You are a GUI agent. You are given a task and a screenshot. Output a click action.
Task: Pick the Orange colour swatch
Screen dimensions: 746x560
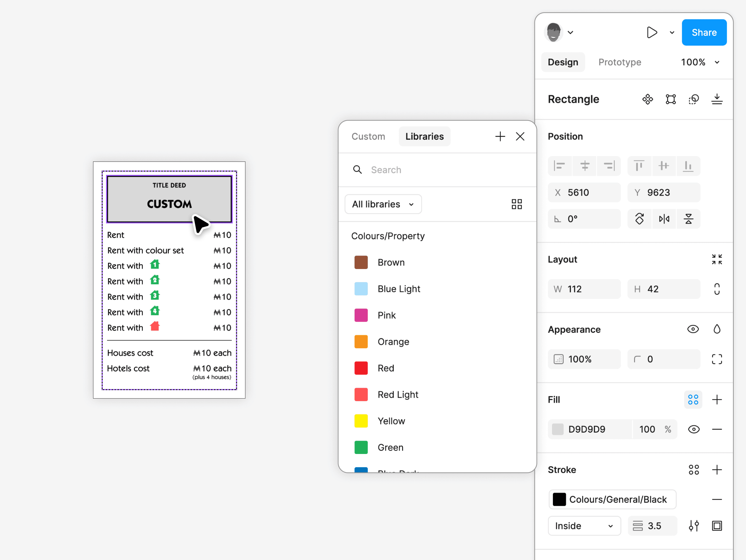(361, 342)
